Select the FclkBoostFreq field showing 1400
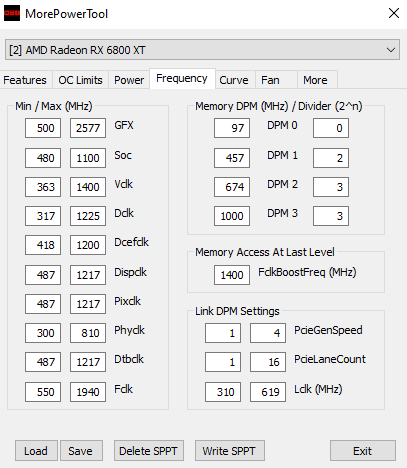This screenshot has height=468, width=407. click(232, 275)
